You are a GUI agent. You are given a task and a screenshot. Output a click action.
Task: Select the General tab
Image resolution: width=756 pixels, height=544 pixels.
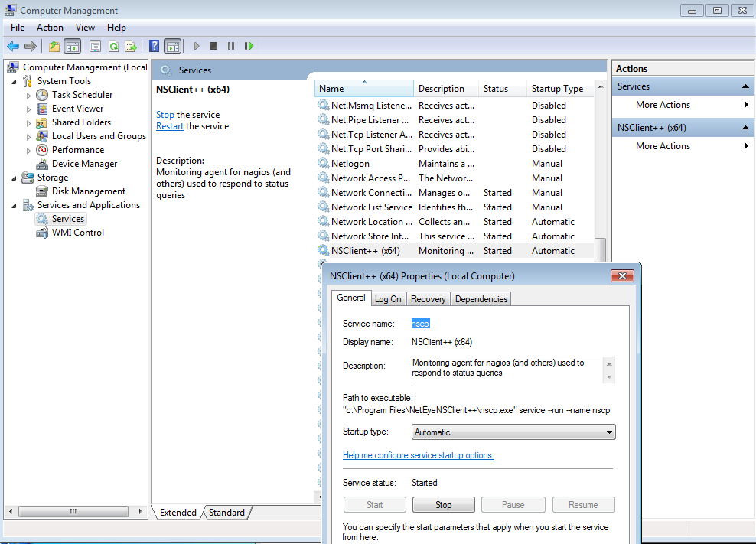(351, 298)
